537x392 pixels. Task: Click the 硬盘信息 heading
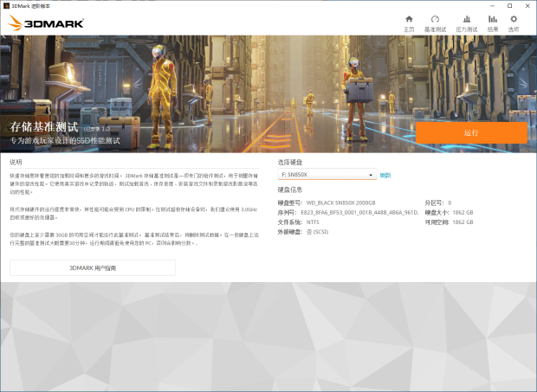pos(290,190)
